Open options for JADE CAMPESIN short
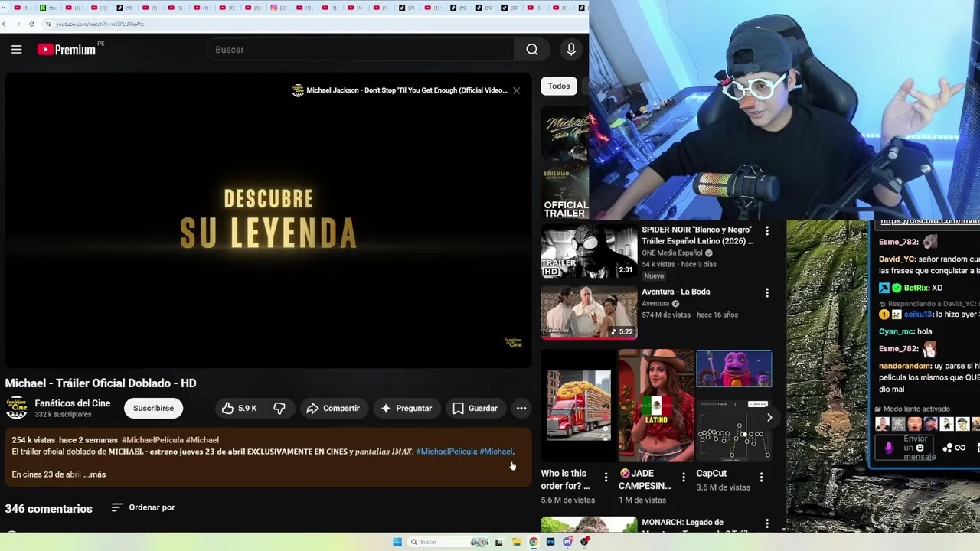Image resolution: width=980 pixels, height=551 pixels. [x=684, y=478]
